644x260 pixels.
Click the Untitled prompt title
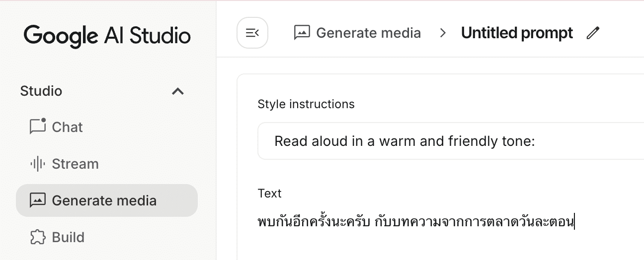(x=517, y=33)
